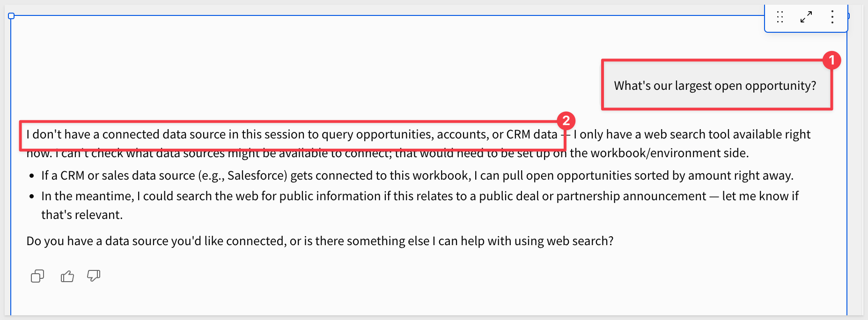Open the three-dot more options menu
The image size is (868, 320).
(x=832, y=17)
